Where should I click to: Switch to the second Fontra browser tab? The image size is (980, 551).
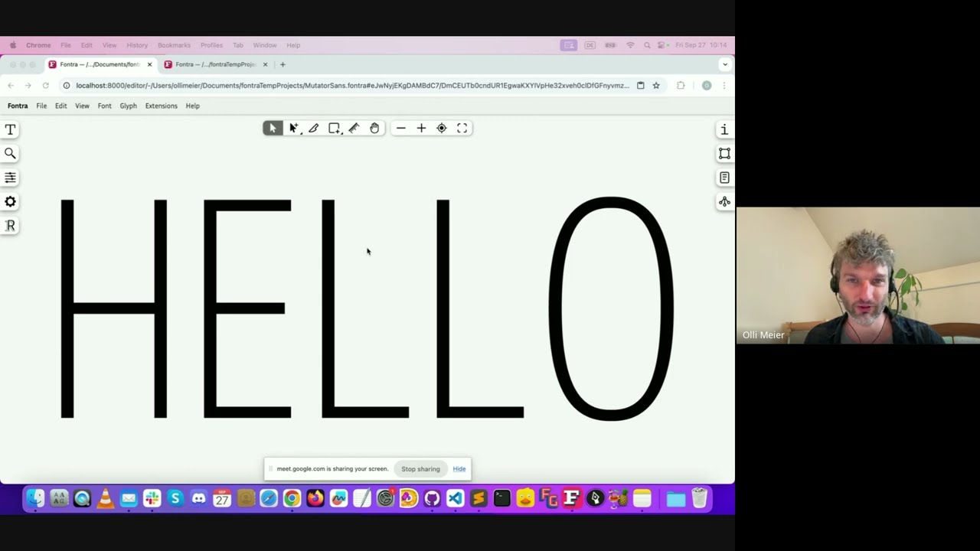(x=216, y=64)
